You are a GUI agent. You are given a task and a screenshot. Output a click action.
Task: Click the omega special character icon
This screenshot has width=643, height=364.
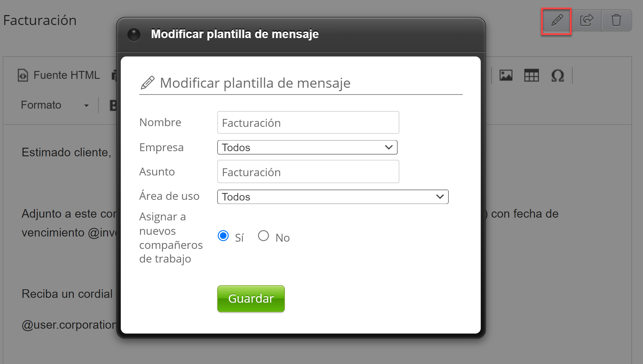pos(558,75)
